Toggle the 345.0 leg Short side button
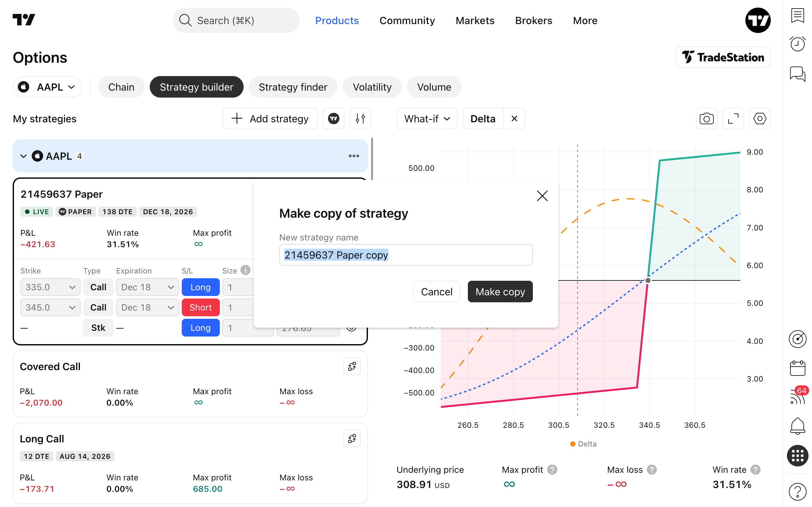The image size is (812, 507). tap(201, 307)
